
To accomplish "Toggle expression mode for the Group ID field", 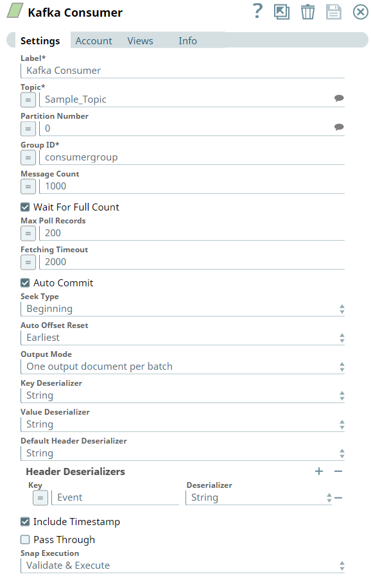I will click(27, 157).
